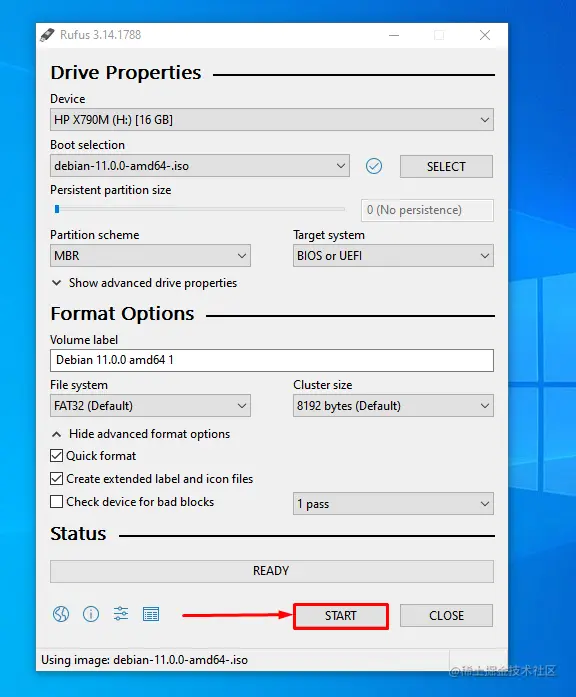Expand Show advanced drive properties
576x697 pixels.
click(144, 283)
